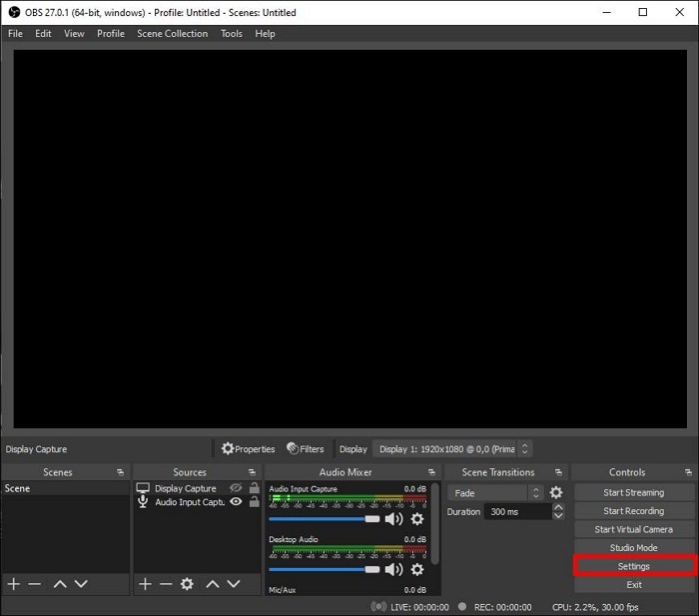Click Start Streaming button

pyautogui.click(x=633, y=492)
